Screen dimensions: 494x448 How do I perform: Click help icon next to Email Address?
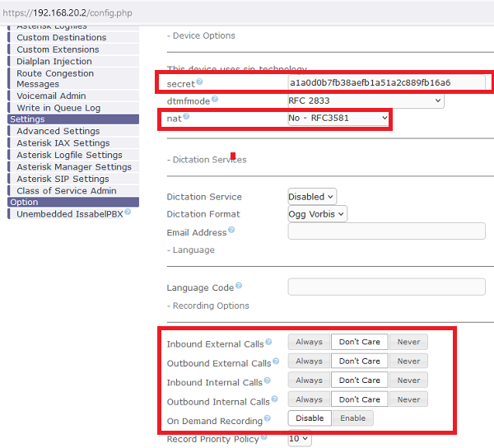pos(231,231)
